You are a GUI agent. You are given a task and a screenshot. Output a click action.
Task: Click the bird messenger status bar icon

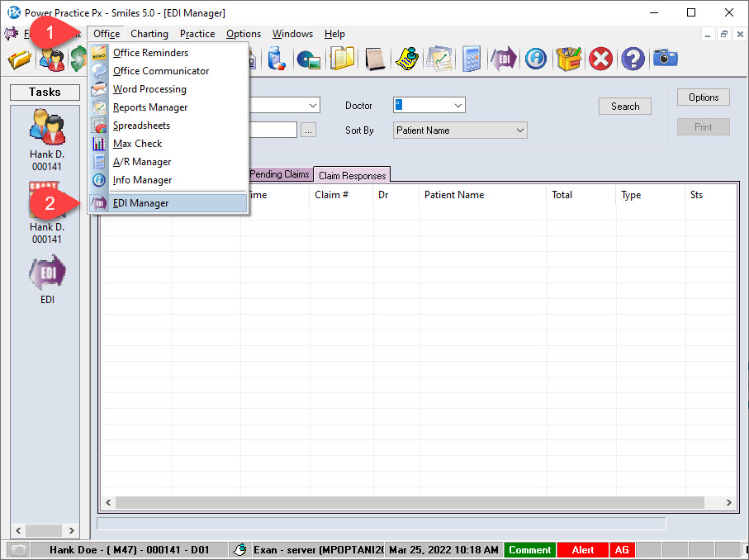pyautogui.click(x=239, y=549)
